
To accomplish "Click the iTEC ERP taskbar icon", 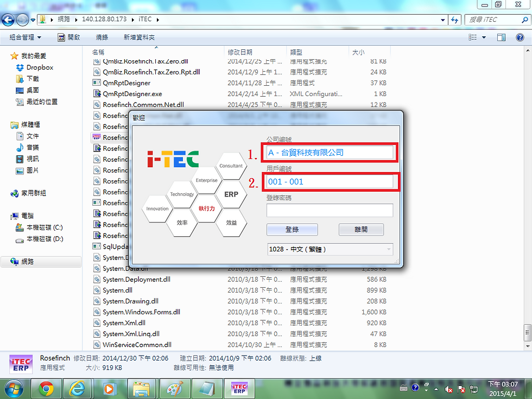I will point(239,389).
